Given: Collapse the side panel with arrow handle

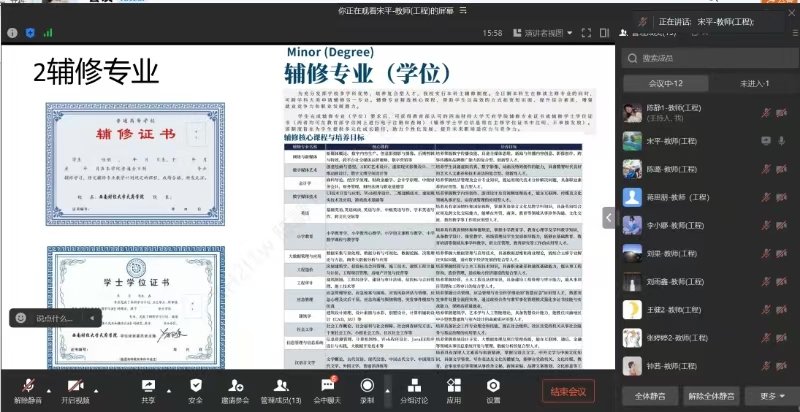Looking at the screenshot, I should click(607, 216).
